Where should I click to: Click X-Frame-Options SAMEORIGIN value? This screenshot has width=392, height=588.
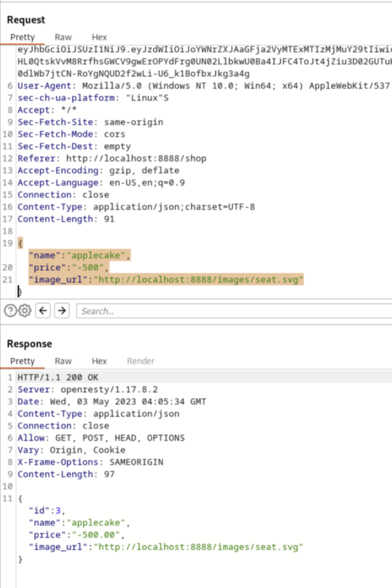[x=137, y=462]
